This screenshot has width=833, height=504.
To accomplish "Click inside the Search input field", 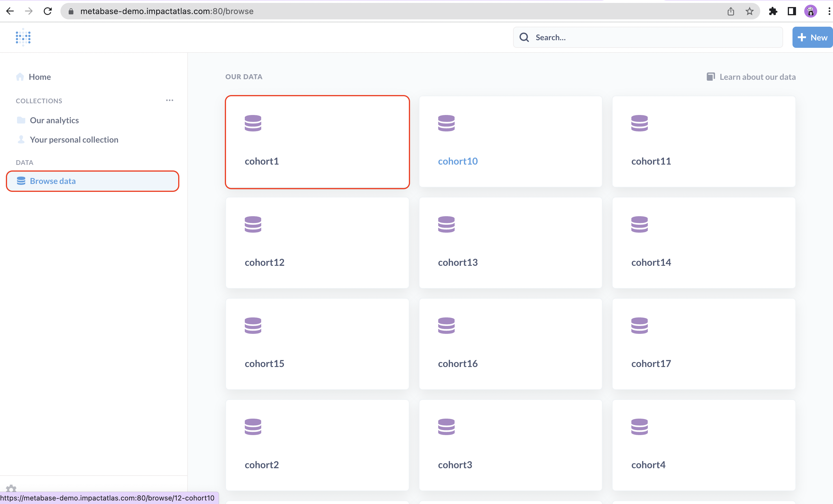I will tap(642, 37).
